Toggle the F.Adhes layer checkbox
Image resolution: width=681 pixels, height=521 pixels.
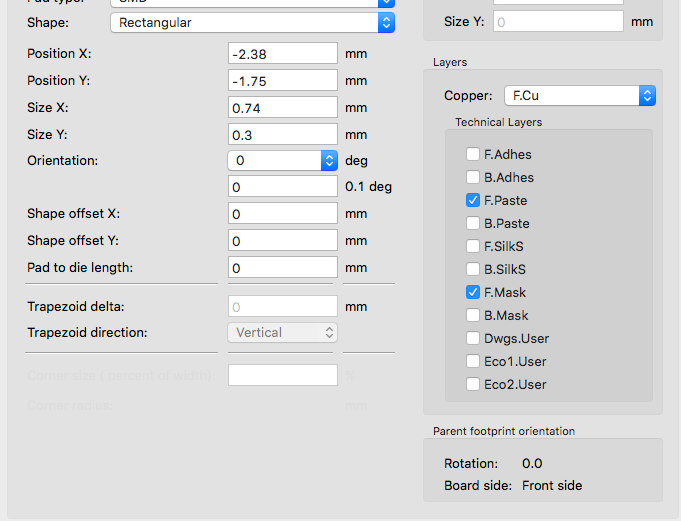pyautogui.click(x=473, y=154)
